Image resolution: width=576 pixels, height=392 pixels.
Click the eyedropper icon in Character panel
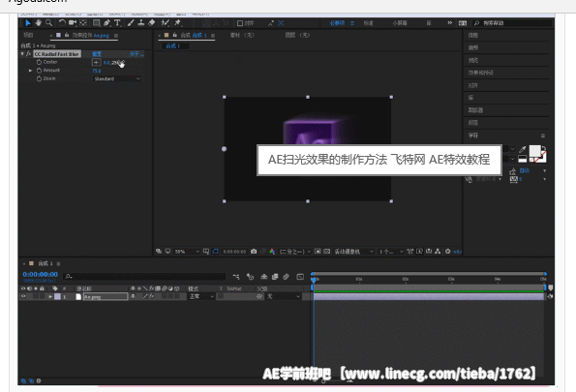522,149
